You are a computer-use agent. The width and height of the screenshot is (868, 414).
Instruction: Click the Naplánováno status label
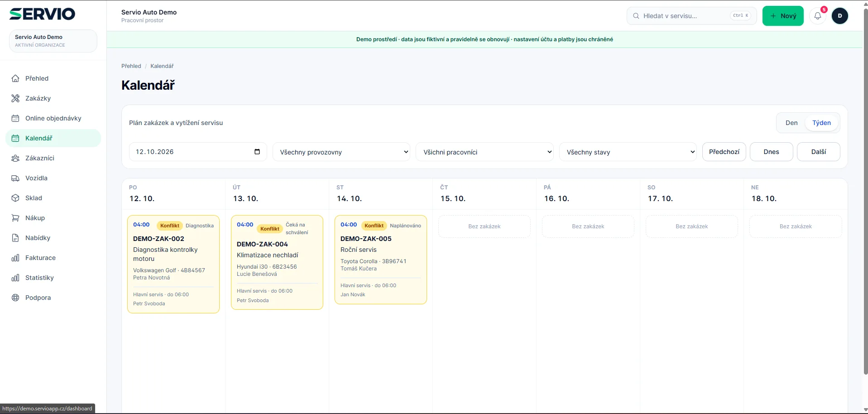[x=405, y=226]
